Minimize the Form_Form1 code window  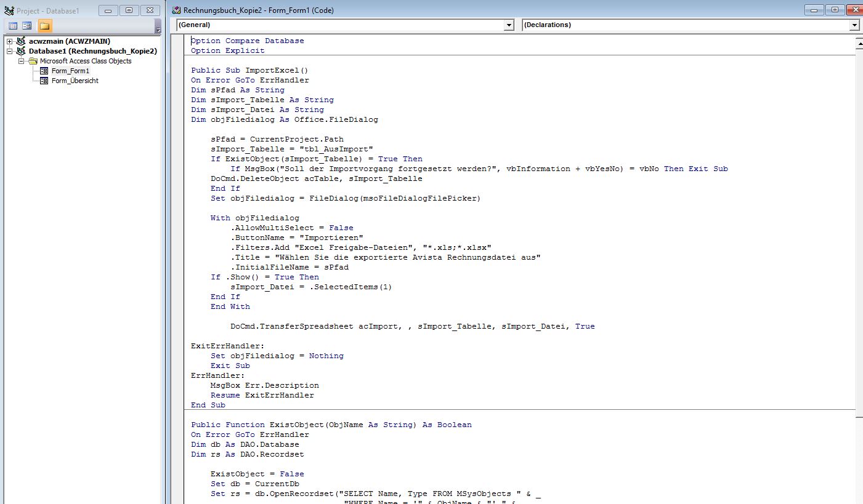(814, 10)
